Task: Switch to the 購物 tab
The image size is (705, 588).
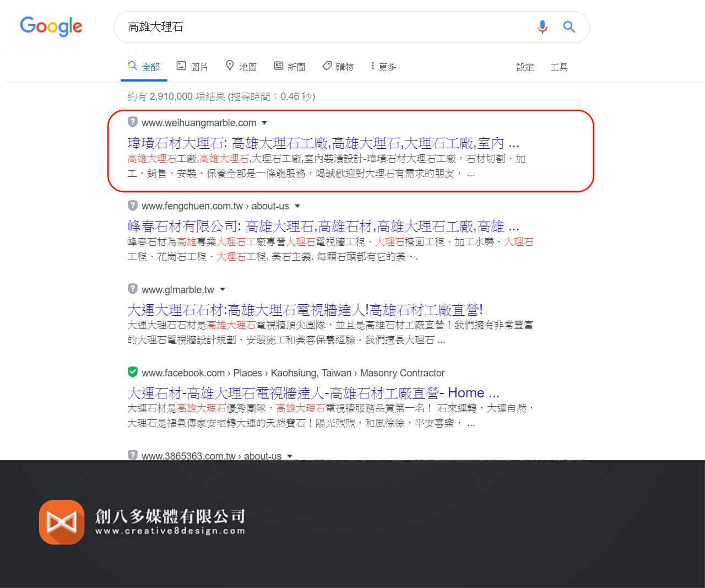Action: coord(338,67)
